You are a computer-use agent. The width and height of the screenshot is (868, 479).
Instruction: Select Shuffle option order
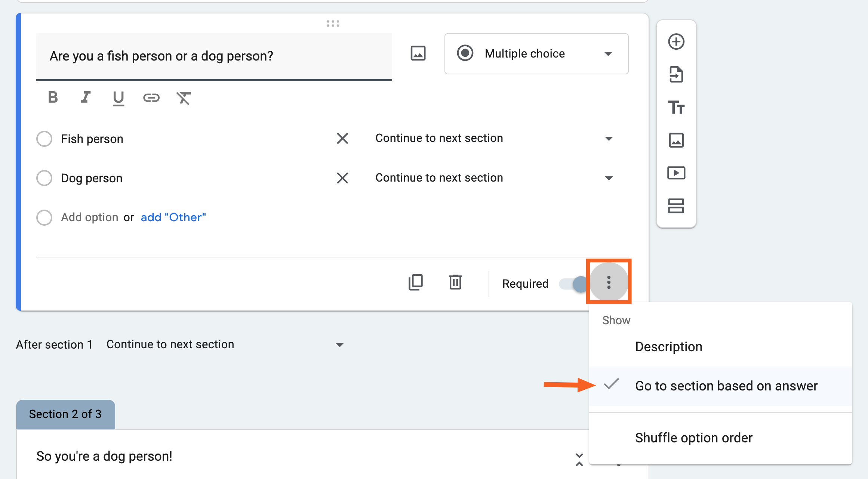(721, 438)
